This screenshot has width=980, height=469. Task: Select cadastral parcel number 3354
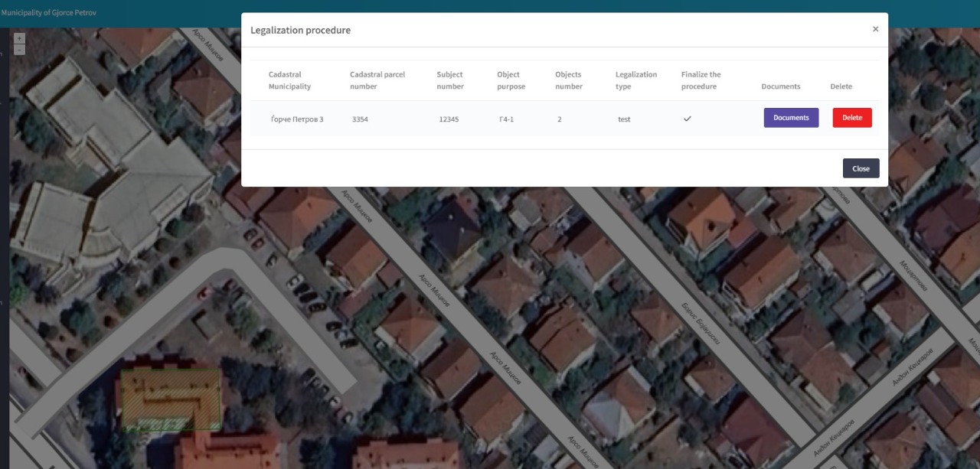pos(360,119)
